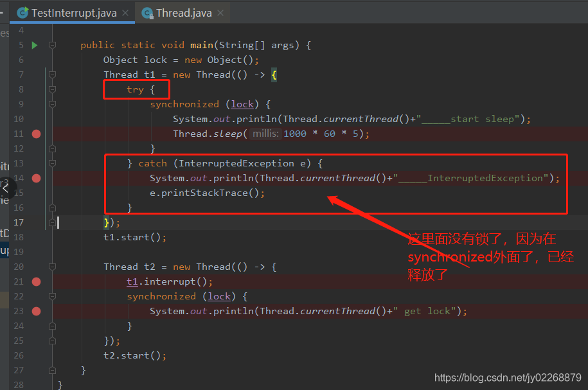Collapse synchronized fold on line 22
Screen dimensions: 588x390
click(53, 296)
